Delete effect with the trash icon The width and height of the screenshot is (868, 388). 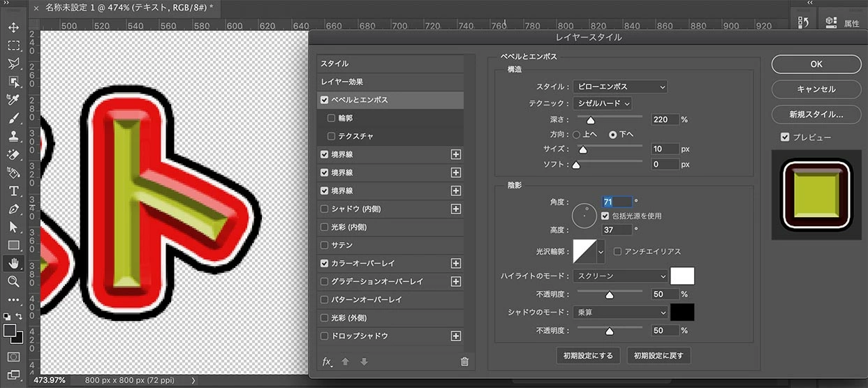point(464,361)
